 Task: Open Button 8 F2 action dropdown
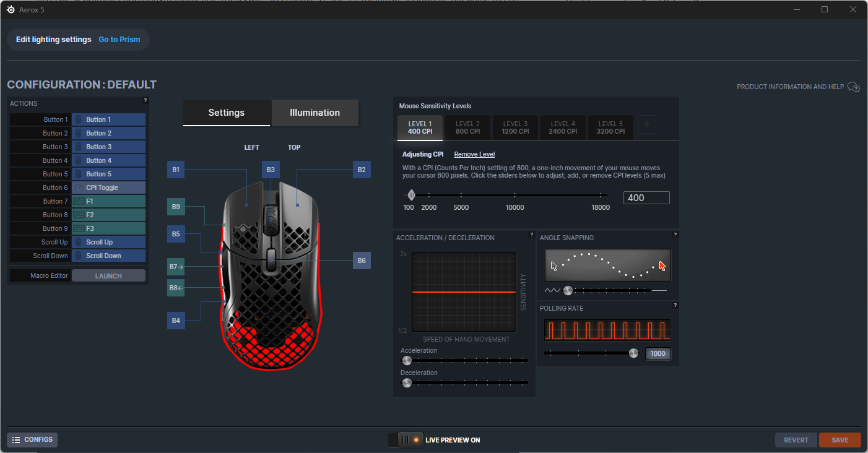point(108,215)
